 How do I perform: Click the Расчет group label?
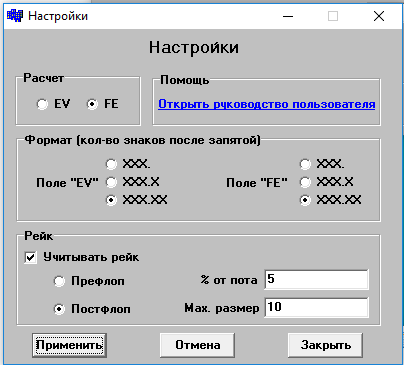[43, 78]
